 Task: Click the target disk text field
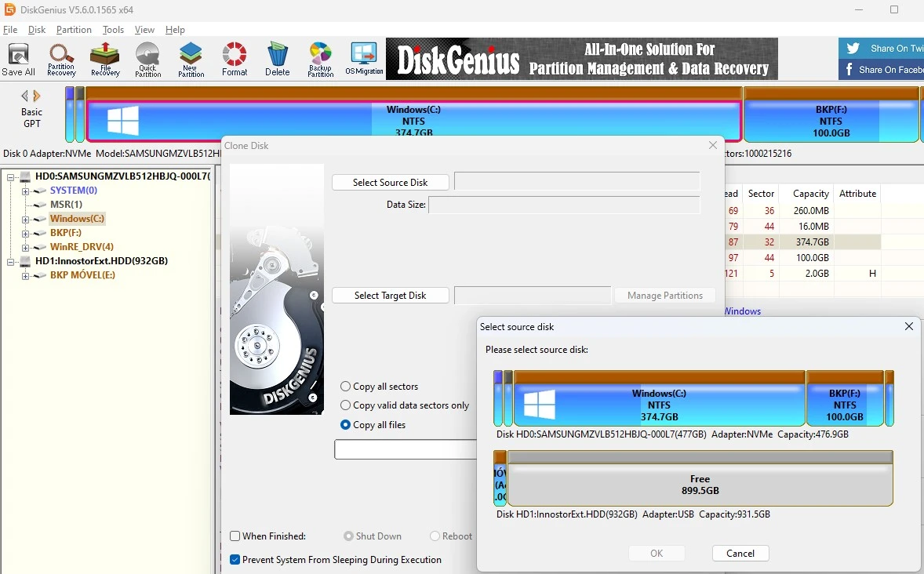point(533,296)
